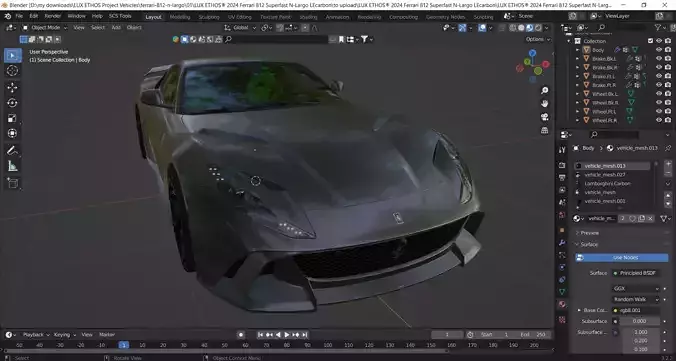Select the Annotate pencil tool

pyautogui.click(x=13, y=151)
